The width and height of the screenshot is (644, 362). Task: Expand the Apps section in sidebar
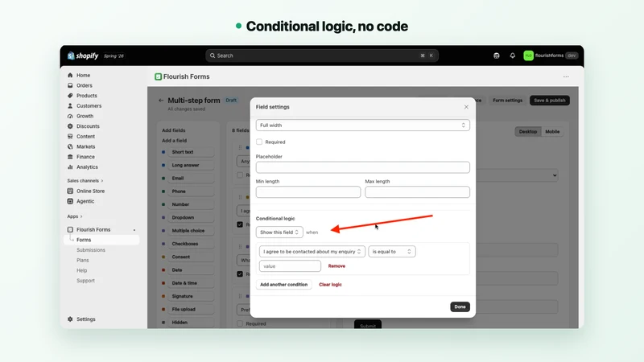coord(75,216)
